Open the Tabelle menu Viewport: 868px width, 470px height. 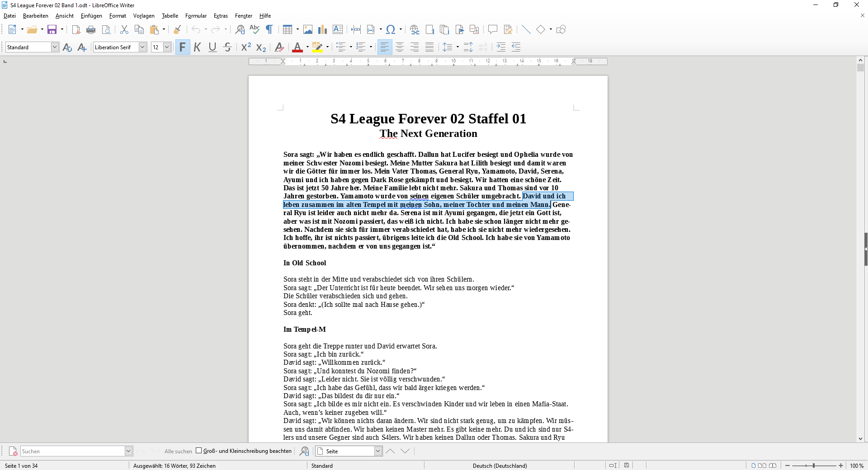170,16
